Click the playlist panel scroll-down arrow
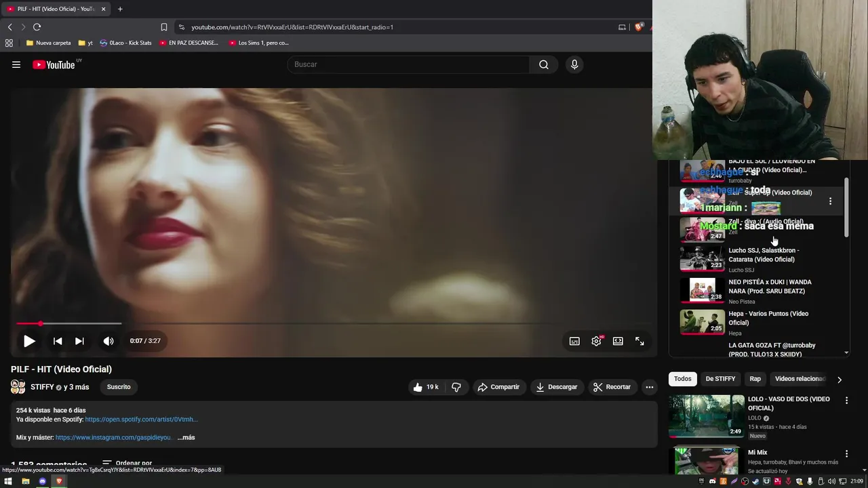 (846, 352)
